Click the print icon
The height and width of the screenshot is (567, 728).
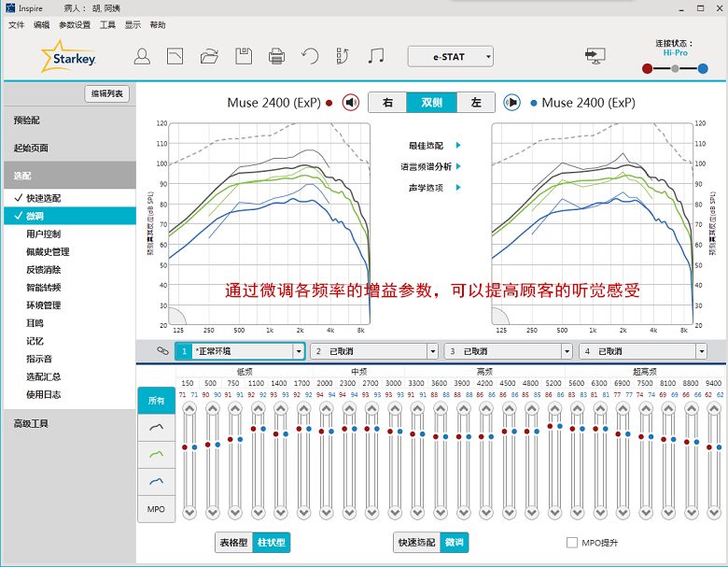coord(276,57)
